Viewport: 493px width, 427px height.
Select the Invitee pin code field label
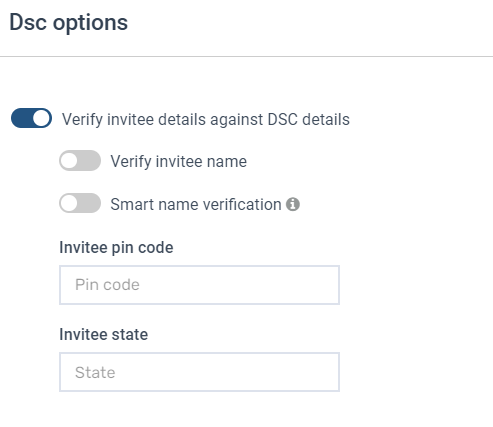pos(116,248)
